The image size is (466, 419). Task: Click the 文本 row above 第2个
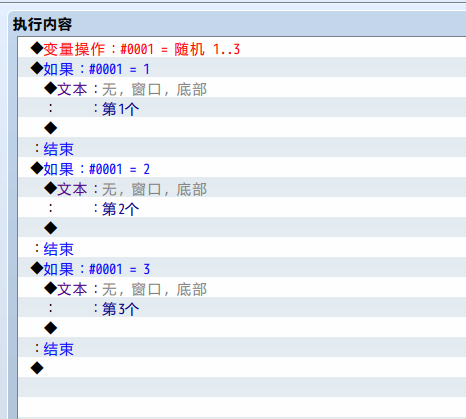(x=242, y=187)
